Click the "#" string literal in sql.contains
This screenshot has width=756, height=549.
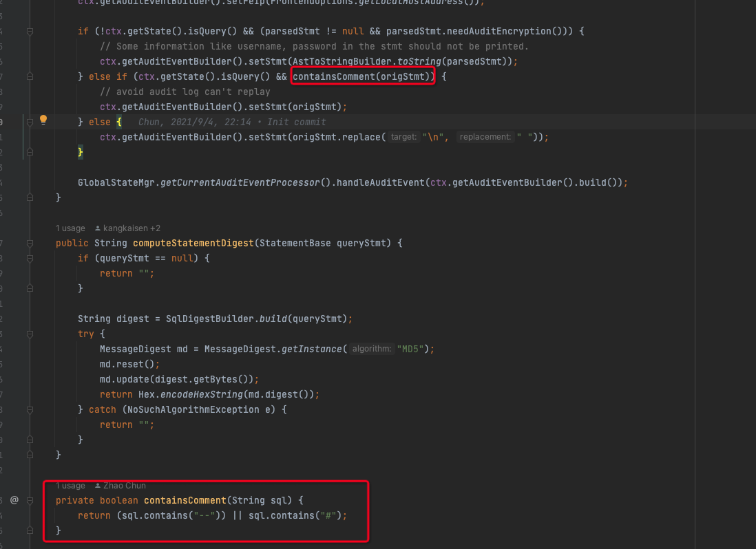point(328,515)
